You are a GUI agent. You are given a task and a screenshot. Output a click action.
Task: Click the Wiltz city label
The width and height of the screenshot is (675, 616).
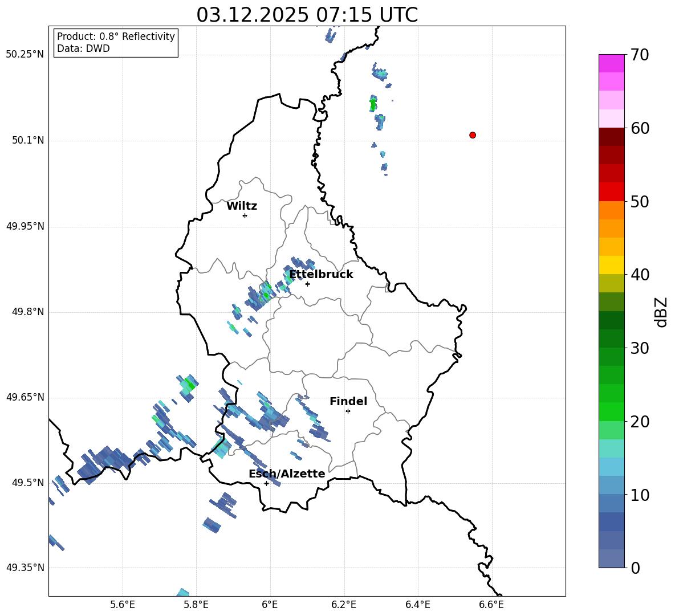tap(242, 206)
